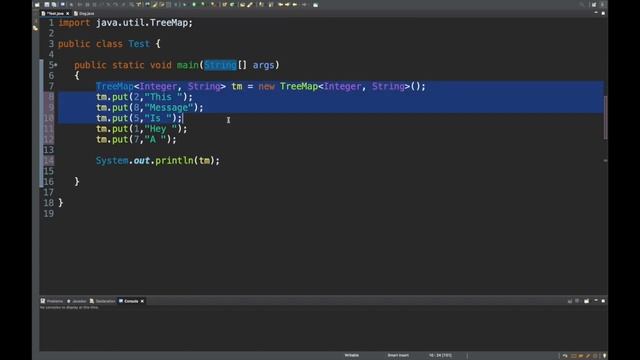Click the 'args' parameter in main
Viewport: 640px width, 360px height.
point(263,65)
